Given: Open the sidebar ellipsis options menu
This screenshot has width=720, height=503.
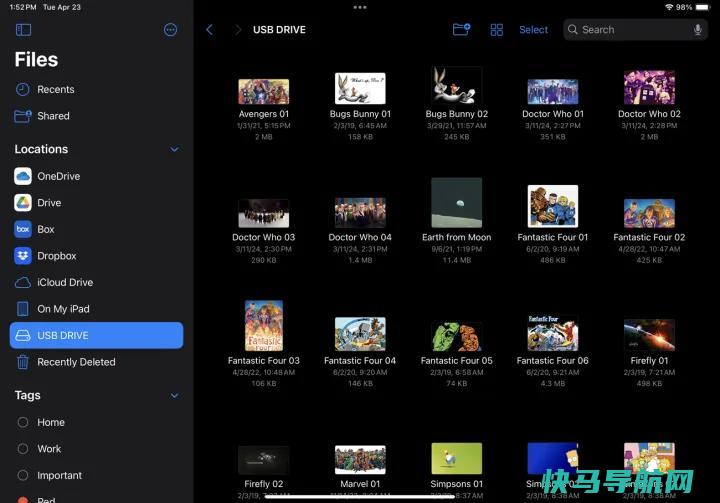Looking at the screenshot, I should pyautogui.click(x=170, y=30).
